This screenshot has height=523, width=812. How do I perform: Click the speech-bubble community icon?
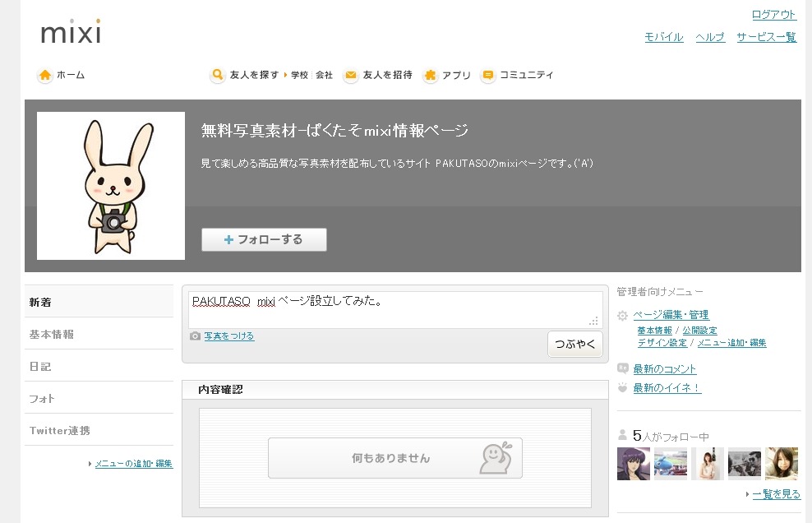click(x=487, y=75)
